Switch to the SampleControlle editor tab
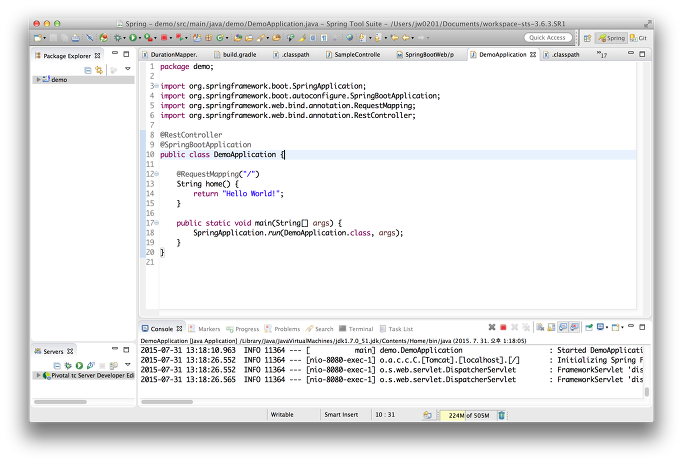The width and height of the screenshot is (683, 463). pos(353,54)
